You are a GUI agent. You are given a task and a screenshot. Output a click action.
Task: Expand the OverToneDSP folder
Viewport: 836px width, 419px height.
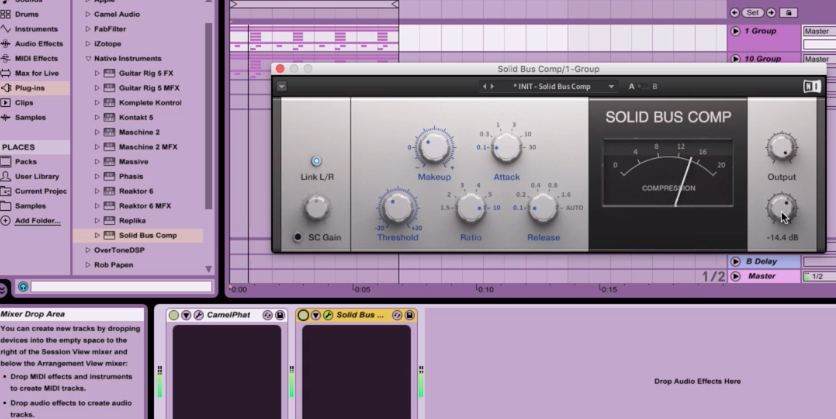pyautogui.click(x=88, y=250)
